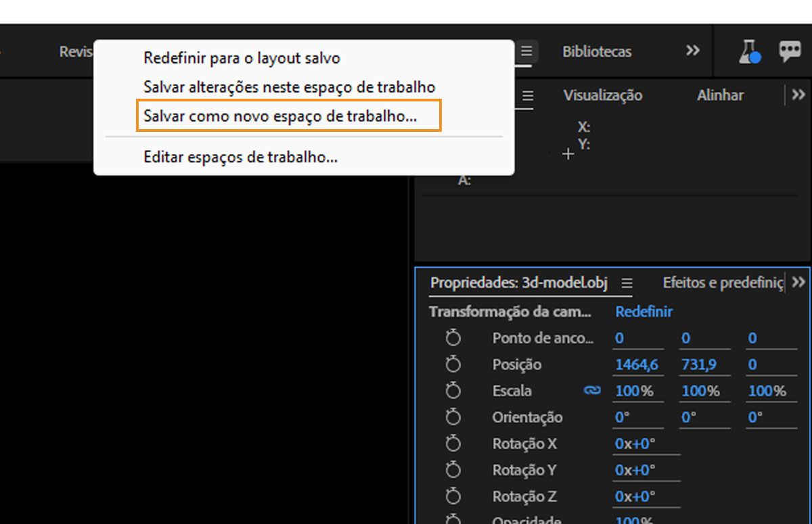Open the feedback speech bubble icon

click(x=789, y=51)
